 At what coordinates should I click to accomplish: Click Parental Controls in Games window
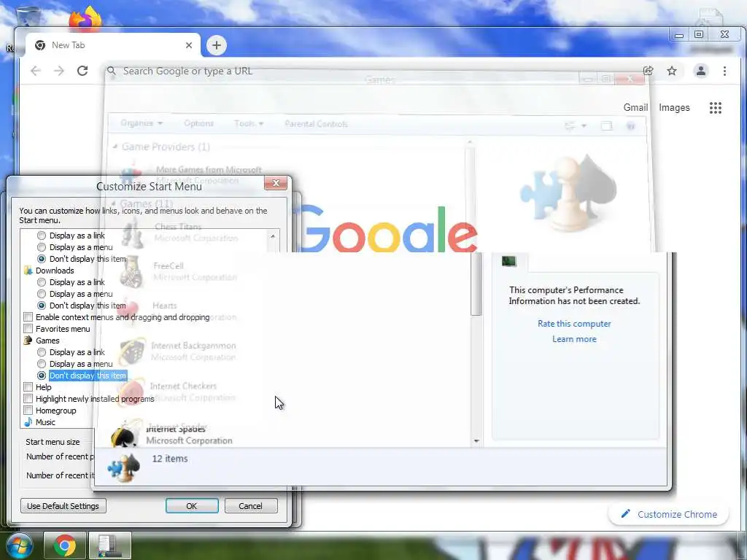pos(317,124)
